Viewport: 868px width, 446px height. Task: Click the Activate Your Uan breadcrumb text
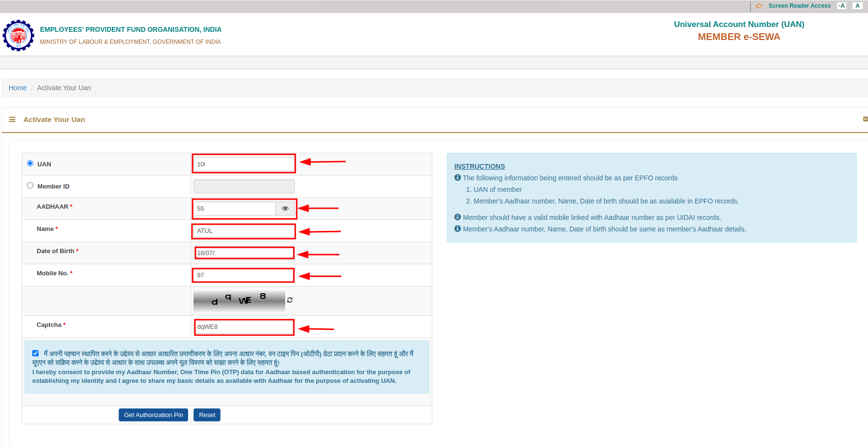coord(64,88)
